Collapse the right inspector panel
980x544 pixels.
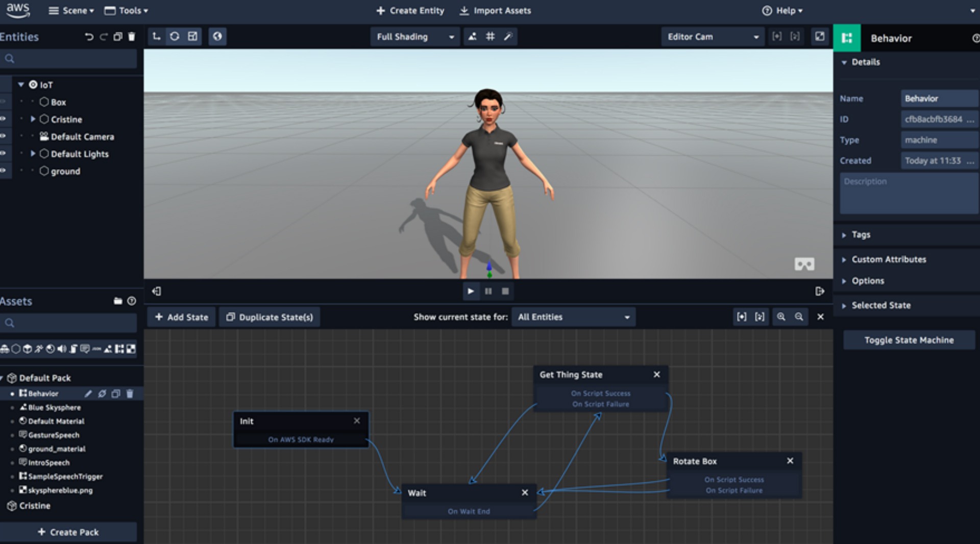(820, 291)
